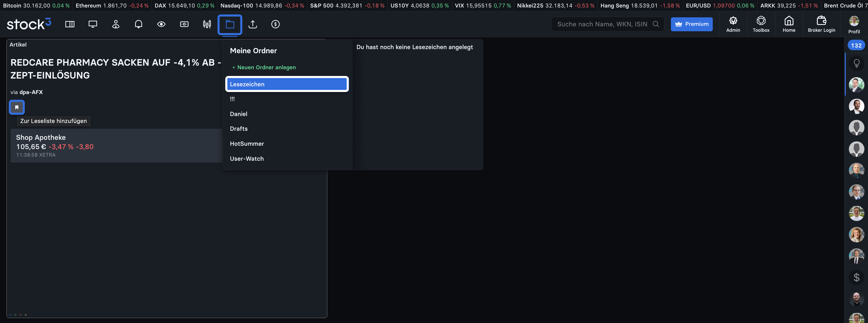
Task: Open the watchlist eye icon
Action: point(161,24)
